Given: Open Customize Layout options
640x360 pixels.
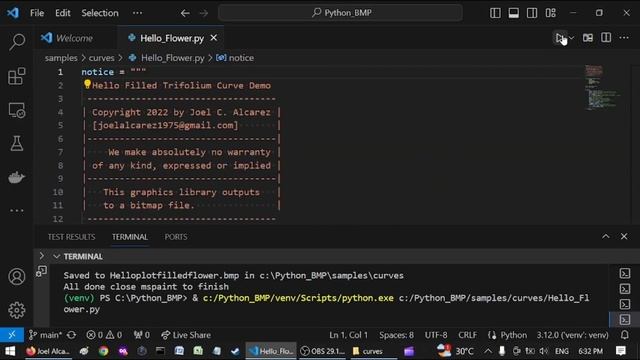Looking at the screenshot, I should coord(551,13).
